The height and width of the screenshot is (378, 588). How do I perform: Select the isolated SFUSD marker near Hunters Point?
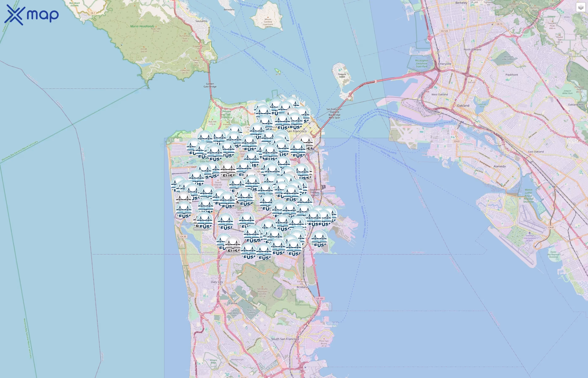coord(319,239)
